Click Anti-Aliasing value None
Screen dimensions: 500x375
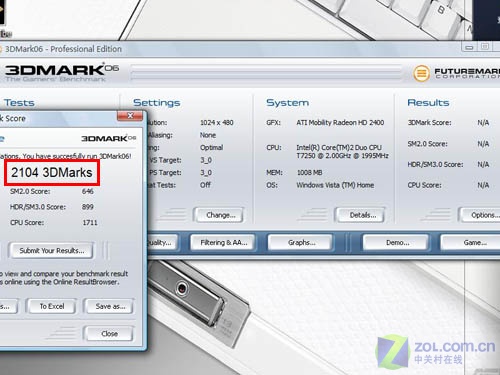coord(208,135)
